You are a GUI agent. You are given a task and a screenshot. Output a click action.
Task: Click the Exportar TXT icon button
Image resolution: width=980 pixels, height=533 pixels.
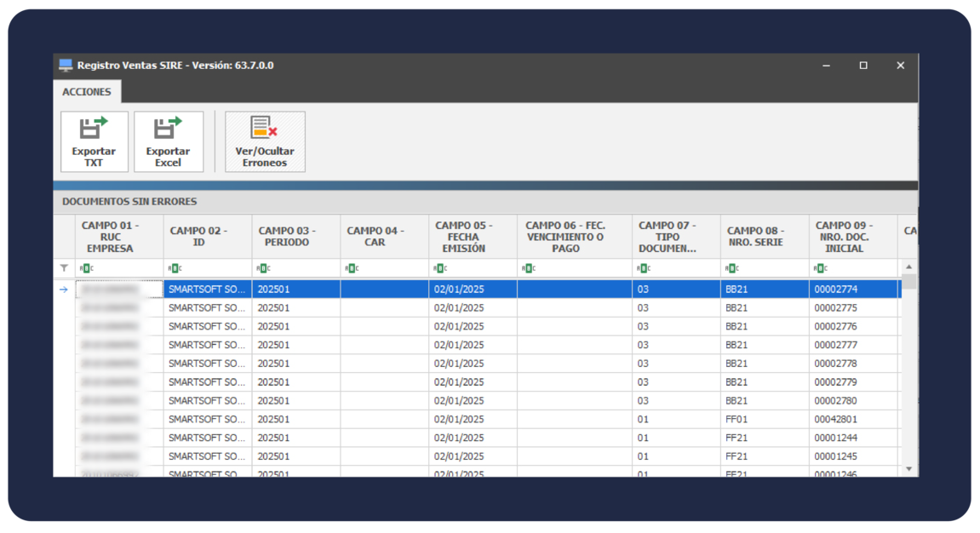click(x=94, y=141)
